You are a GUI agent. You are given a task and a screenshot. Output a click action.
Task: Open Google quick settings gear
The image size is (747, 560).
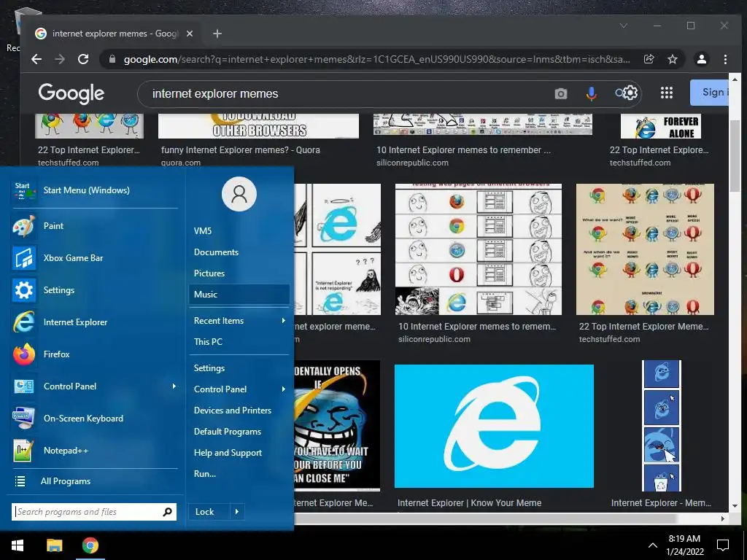tap(630, 93)
